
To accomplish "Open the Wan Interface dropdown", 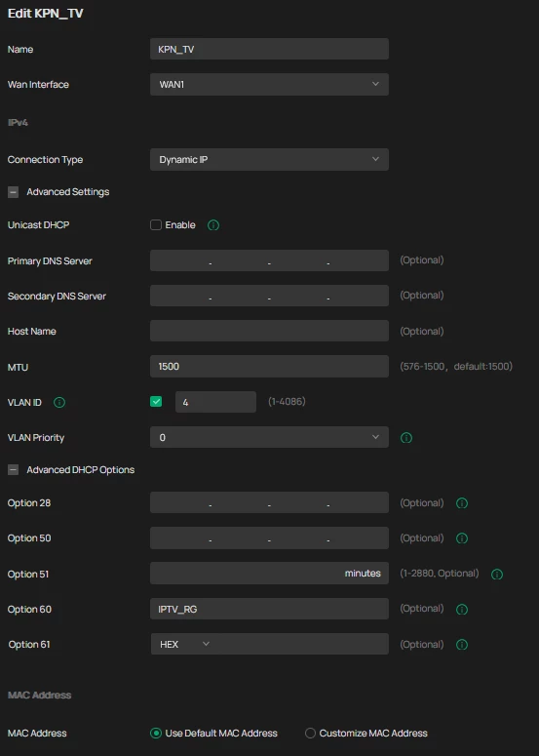I will (269, 84).
